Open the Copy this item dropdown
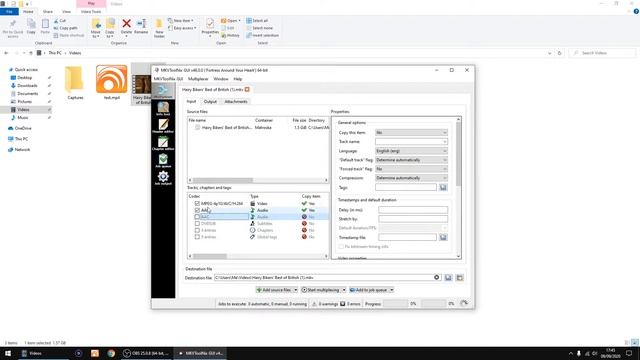The height and width of the screenshot is (360, 640). coord(411,133)
